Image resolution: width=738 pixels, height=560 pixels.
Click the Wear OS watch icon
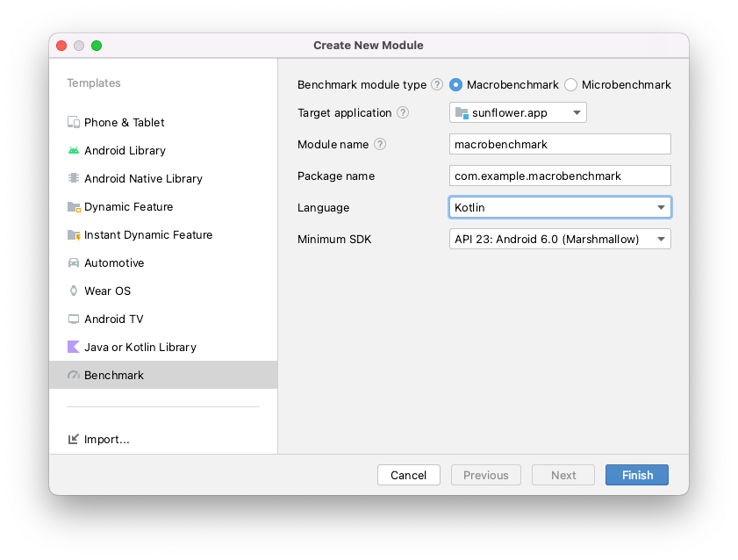[x=74, y=291]
